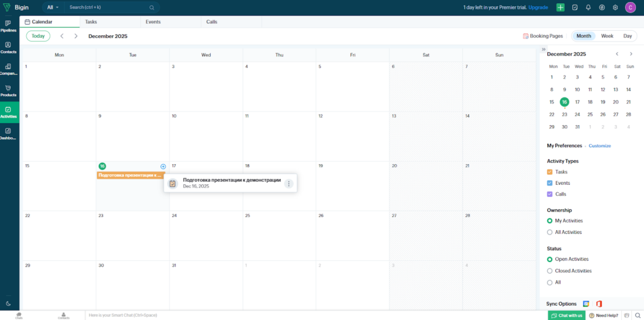
Task: Open the task checklist icon in header
Action: pos(575,8)
